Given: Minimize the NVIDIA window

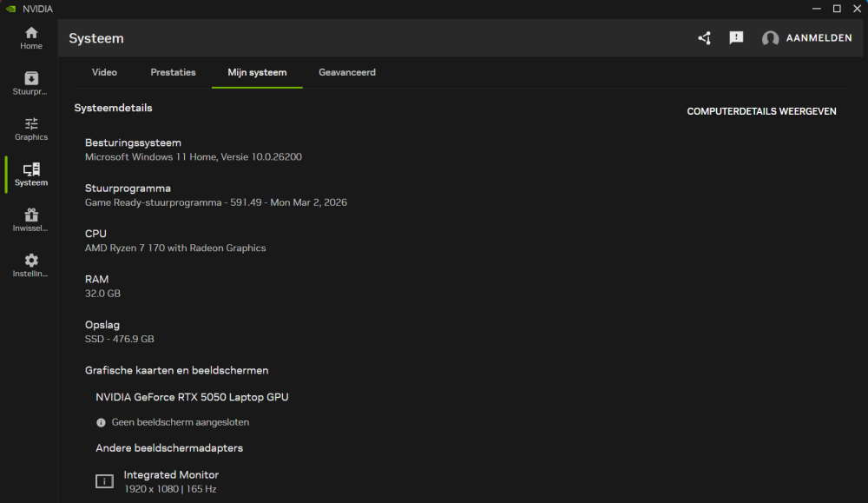Looking at the screenshot, I should [816, 9].
